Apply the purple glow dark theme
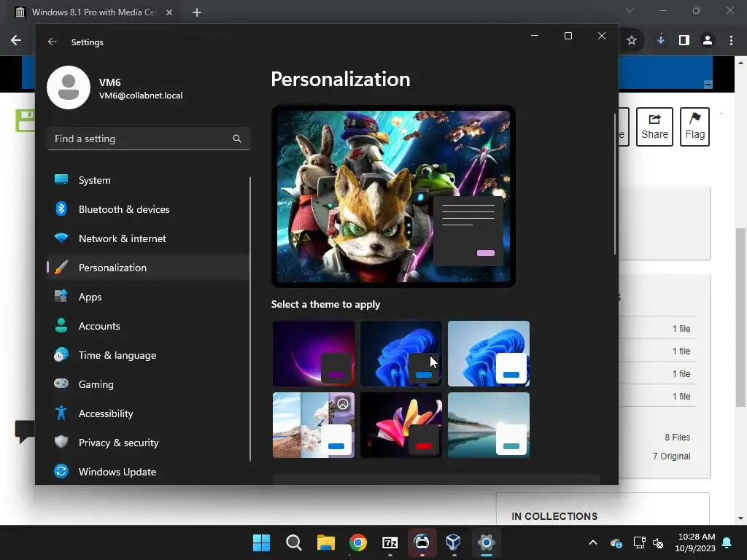747x560 pixels. tap(314, 354)
